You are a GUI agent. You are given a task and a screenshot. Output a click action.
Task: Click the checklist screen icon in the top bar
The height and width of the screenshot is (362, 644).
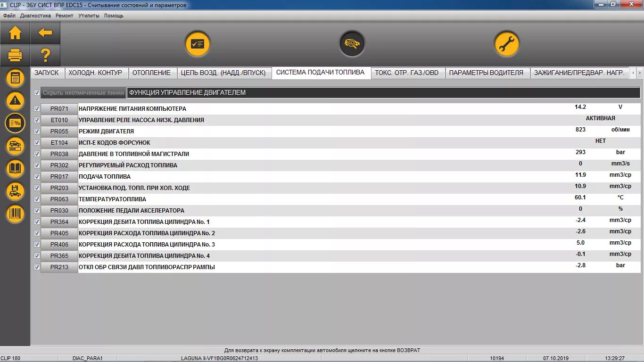[198, 44]
